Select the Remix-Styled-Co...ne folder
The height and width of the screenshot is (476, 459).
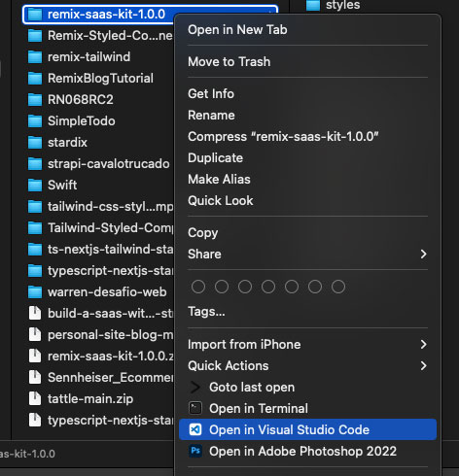click(100, 36)
